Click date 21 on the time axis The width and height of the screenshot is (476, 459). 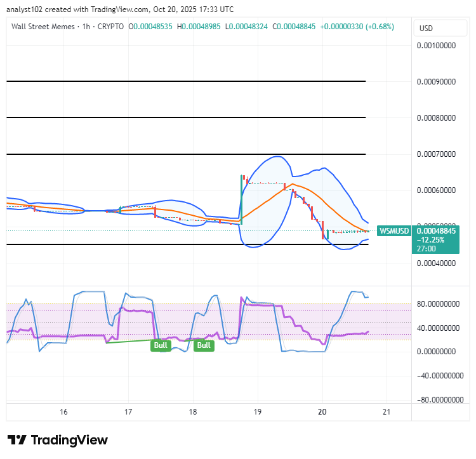[x=387, y=412]
